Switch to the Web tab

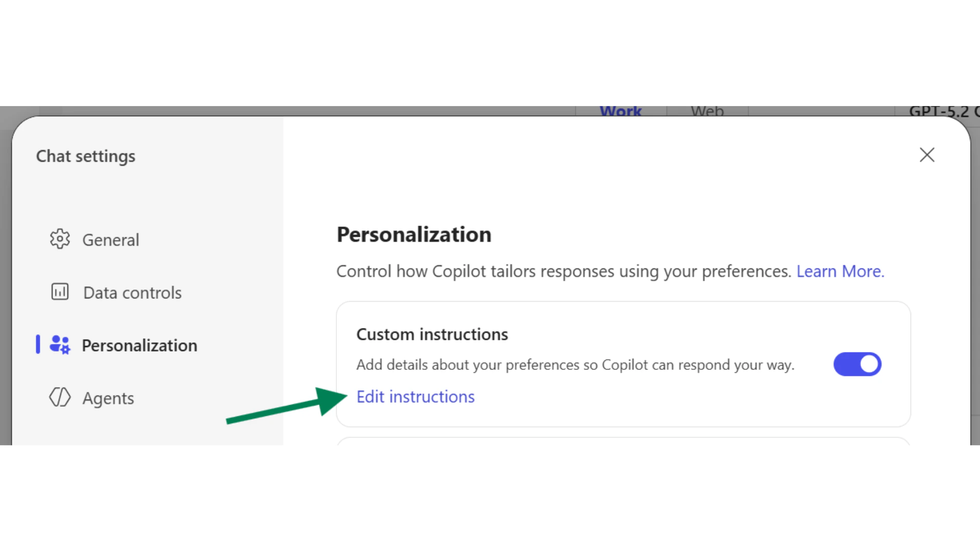tap(707, 110)
